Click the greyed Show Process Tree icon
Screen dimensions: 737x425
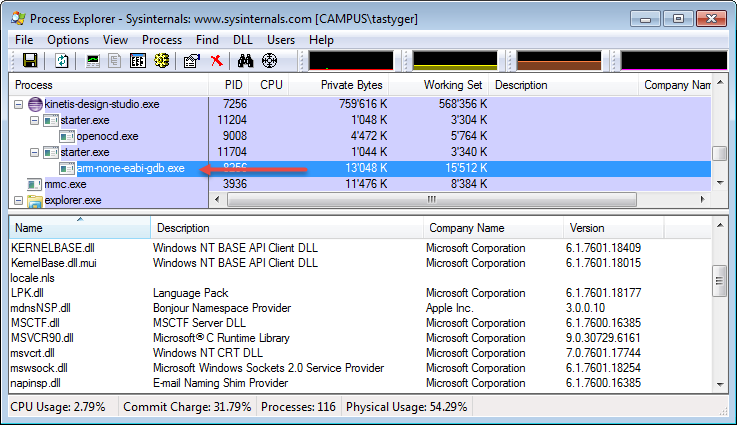(x=115, y=61)
